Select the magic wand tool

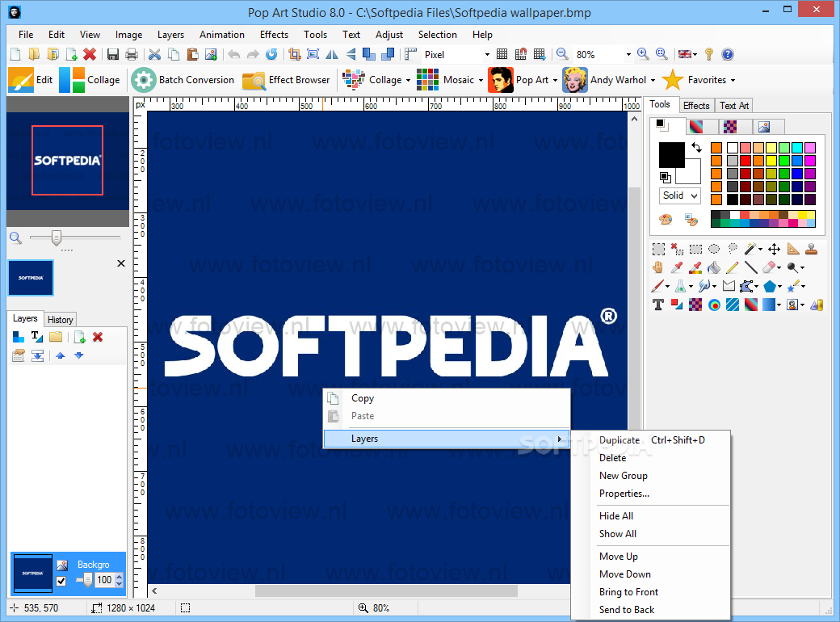(x=750, y=249)
